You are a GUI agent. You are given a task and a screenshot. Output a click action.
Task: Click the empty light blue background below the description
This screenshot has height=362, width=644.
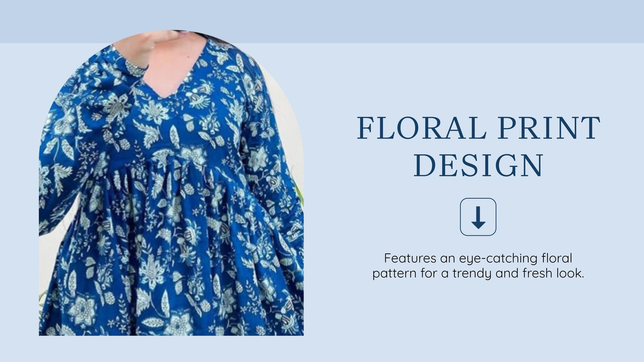(478, 320)
